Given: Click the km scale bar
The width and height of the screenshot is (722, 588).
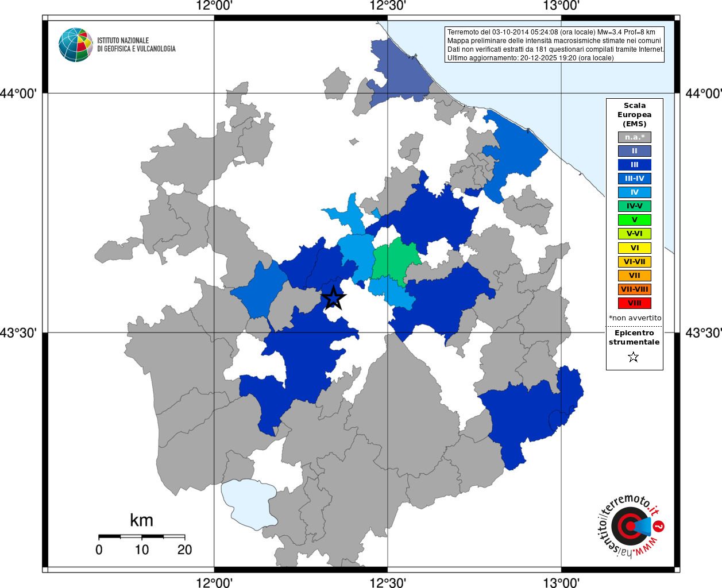Looking at the screenshot, I should (142, 536).
